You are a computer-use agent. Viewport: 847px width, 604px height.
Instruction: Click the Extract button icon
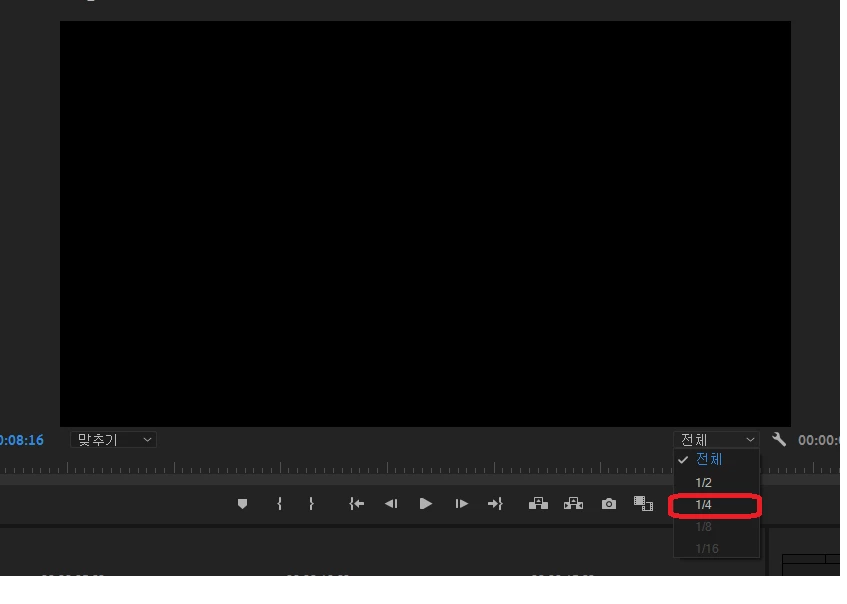coord(573,504)
